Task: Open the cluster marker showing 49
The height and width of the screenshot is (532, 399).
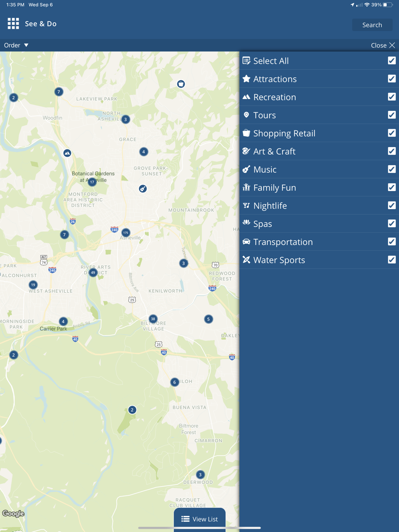Action: [93, 273]
